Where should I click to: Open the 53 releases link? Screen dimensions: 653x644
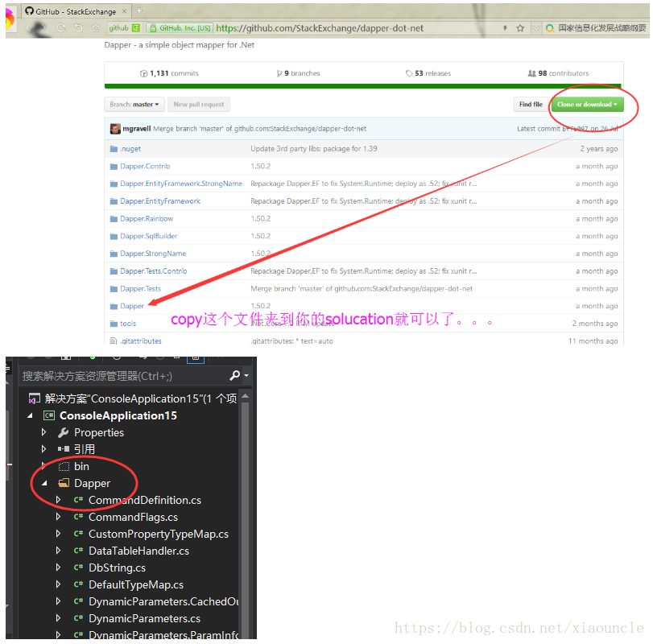point(428,73)
